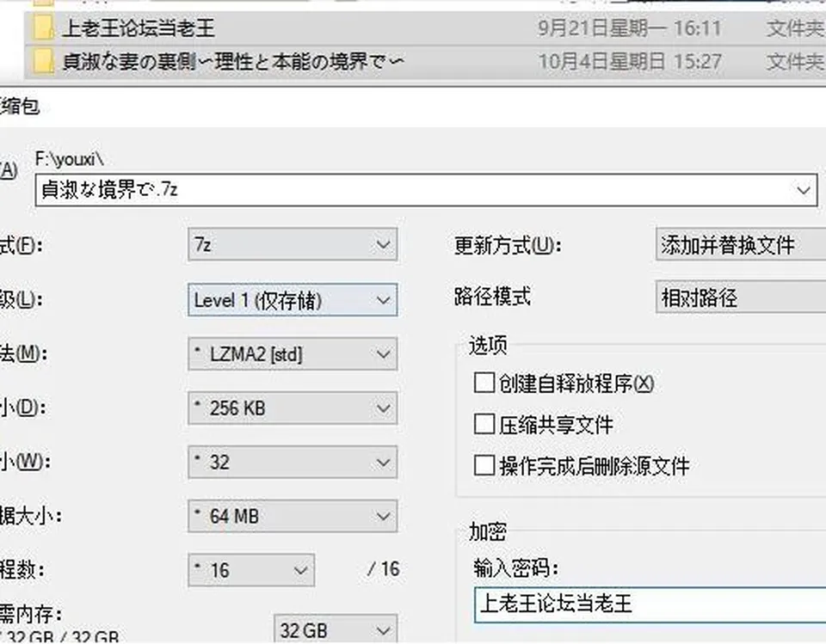Image resolution: width=826 pixels, height=644 pixels.
Task: Click the 加密 group heading
Action: [488, 532]
